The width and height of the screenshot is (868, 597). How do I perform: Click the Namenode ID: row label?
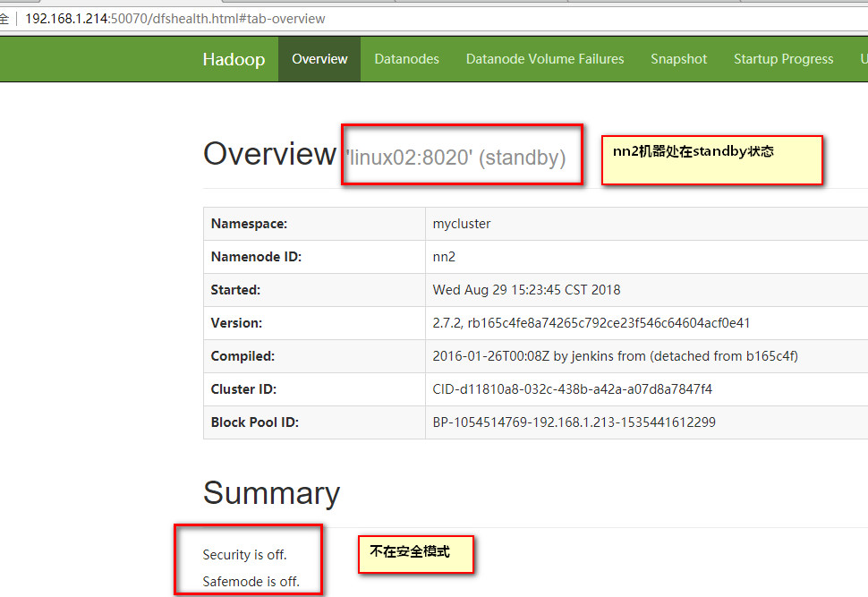click(x=256, y=257)
